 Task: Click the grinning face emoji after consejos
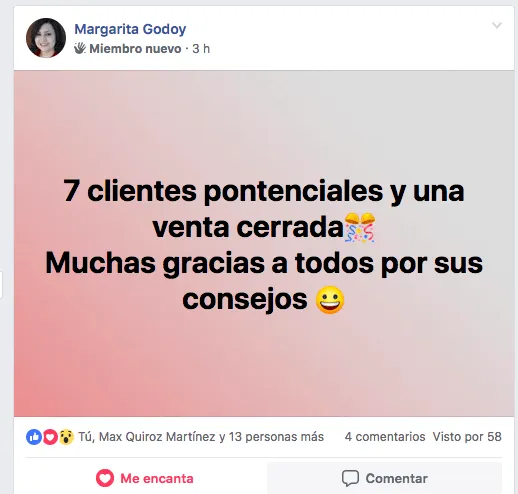pos(330,300)
